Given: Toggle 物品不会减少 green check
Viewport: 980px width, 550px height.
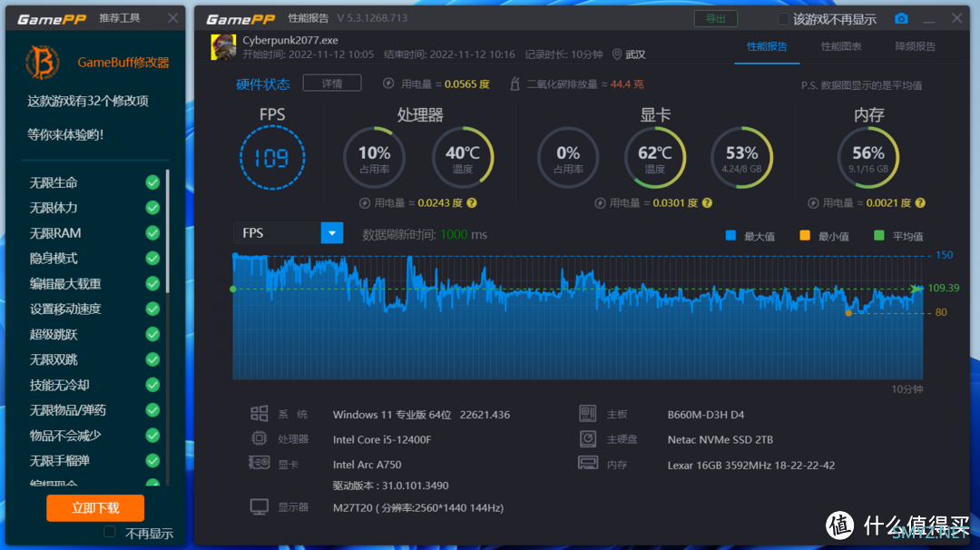Looking at the screenshot, I should click(x=152, y=436).
